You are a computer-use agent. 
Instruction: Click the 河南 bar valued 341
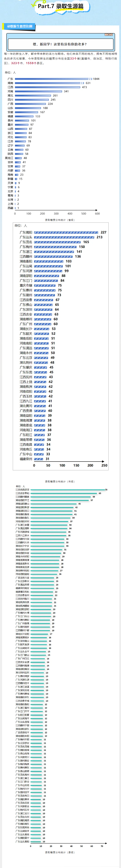(x=39, y=91)
